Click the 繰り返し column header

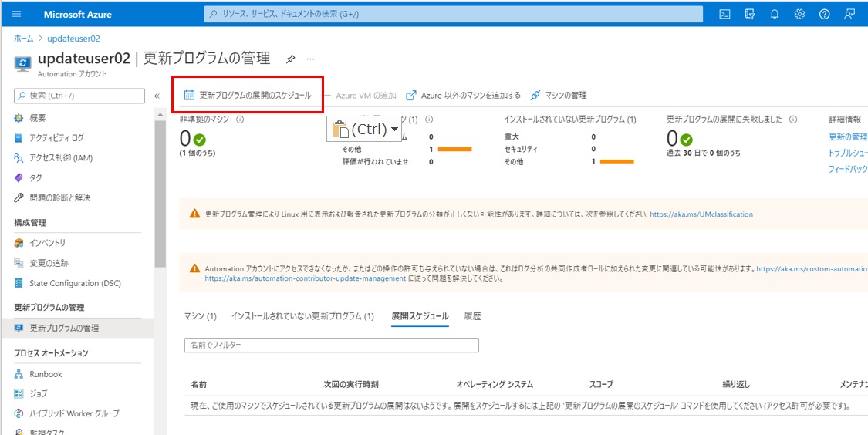pos(736,384)
